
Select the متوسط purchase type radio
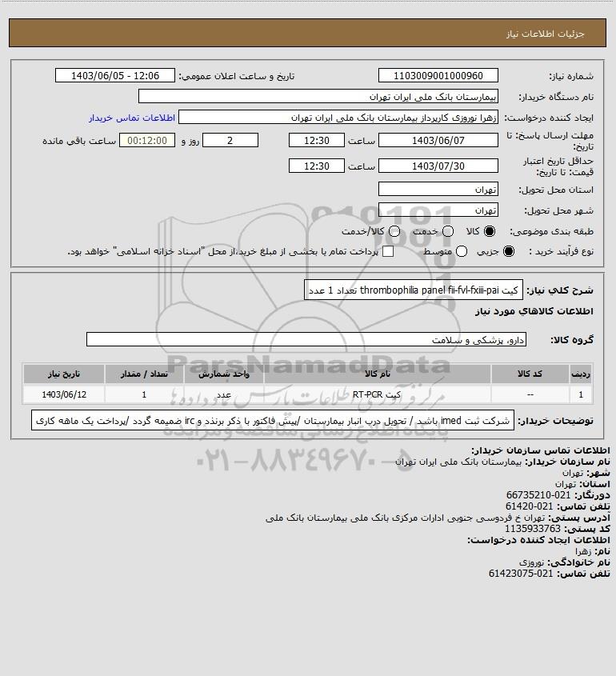(462, 251)
